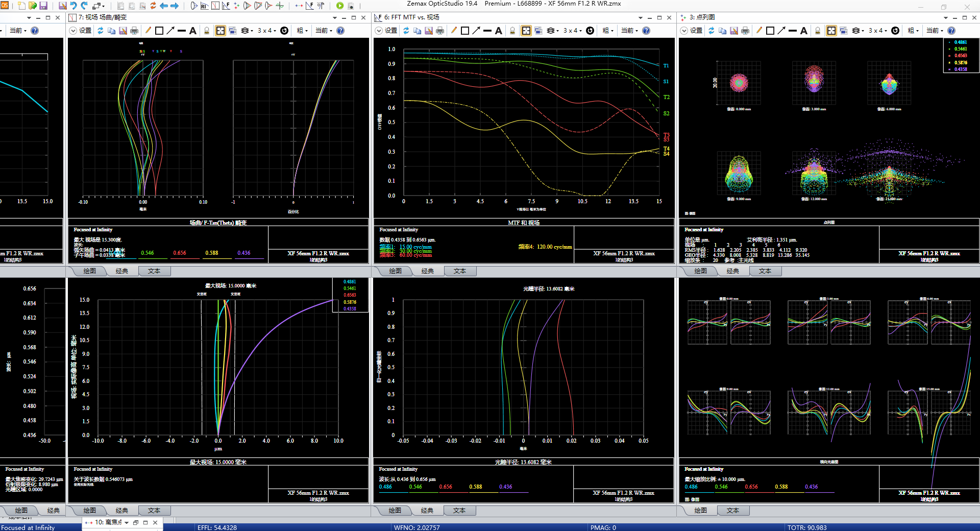Viewport: 980px width, 531px height.
Task: Open help for the 点列图 window
Action: 951,31
